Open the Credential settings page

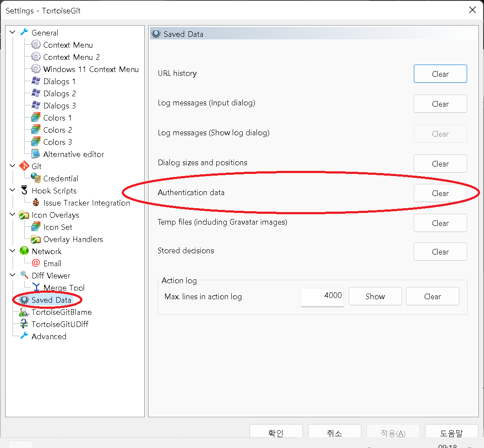point(61,178)
